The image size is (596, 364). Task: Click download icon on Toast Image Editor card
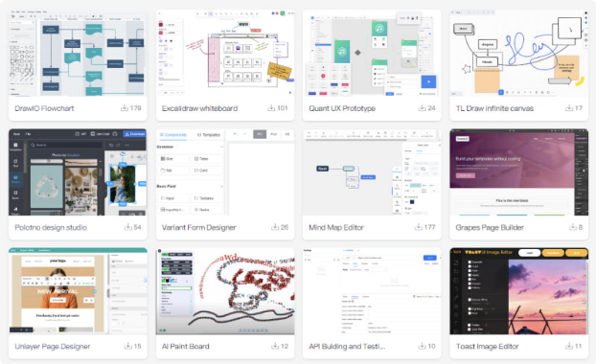pyautogui.click(x=569, y=346)
